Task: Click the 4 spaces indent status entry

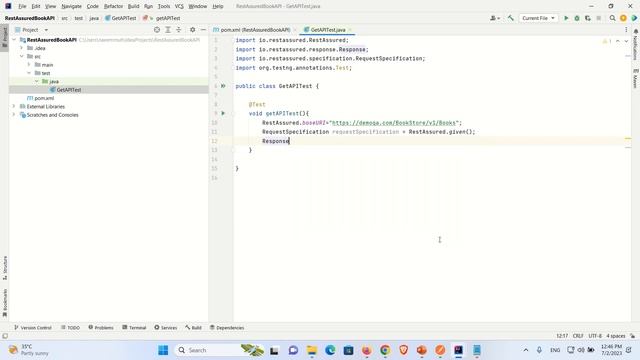Action: pyautogui.click(x=616, y=336)
